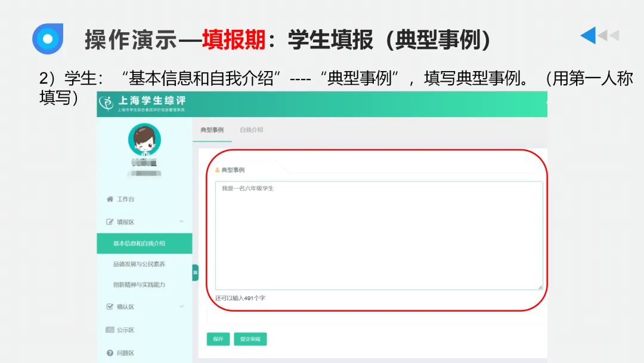The width and height of the screenshot is (644, 363).
Task: Switch to the 自我介绍 tab
Action: 251,129
